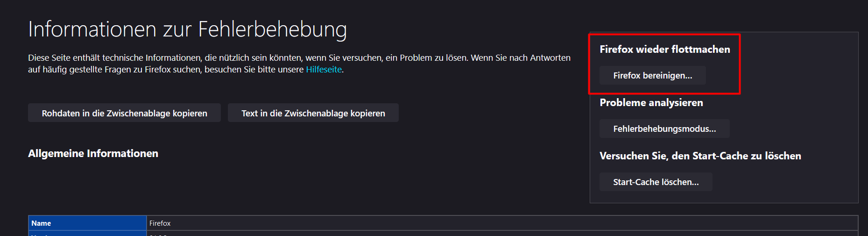The image size is (868, 236).
Task: Copy raw data via Rohdaten in die Zwischenablage kopieren
Action: [124, 113]
